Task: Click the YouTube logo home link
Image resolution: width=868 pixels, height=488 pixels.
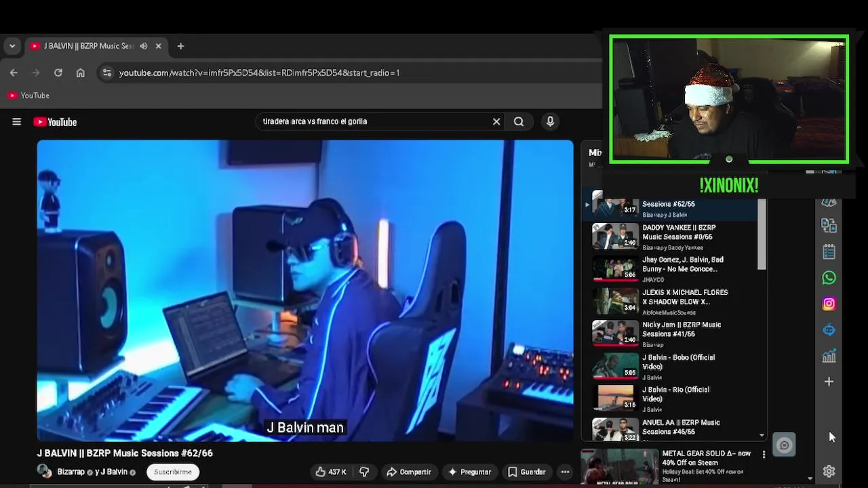Action: click(55, 122)
